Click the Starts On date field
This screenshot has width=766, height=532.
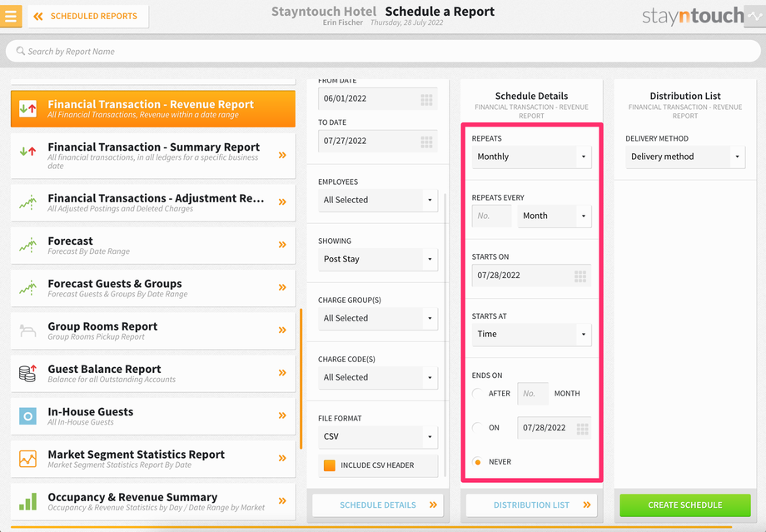(x=531, y=275)
